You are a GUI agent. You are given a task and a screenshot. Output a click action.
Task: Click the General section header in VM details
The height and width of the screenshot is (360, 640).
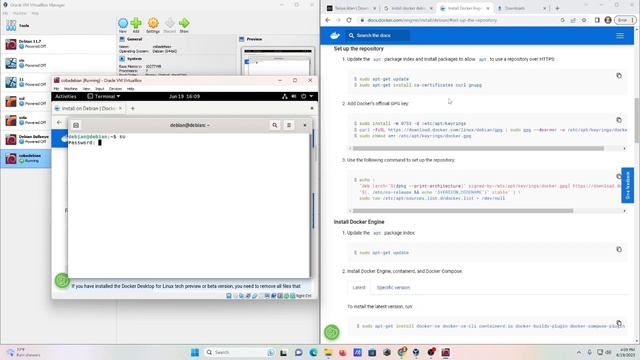coord(134,39)
